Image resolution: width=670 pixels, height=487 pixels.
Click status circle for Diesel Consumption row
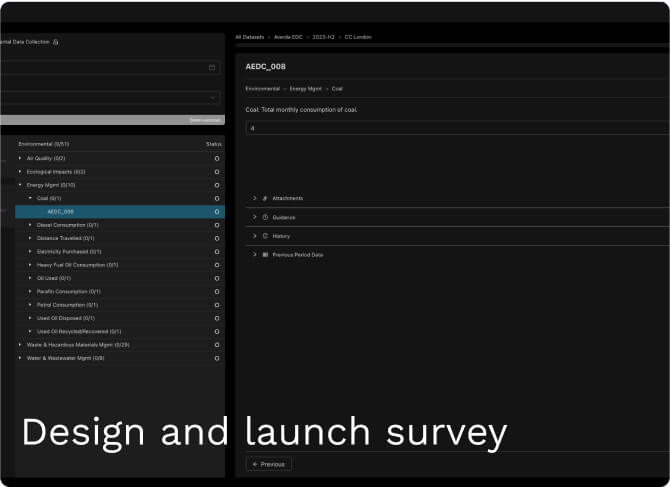click(217, 225)
